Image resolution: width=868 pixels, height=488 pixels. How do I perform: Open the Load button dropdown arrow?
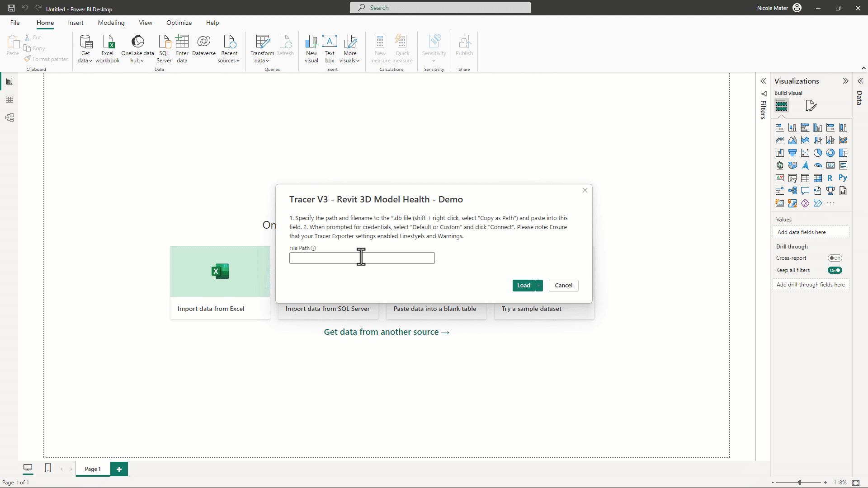[539, 286]
